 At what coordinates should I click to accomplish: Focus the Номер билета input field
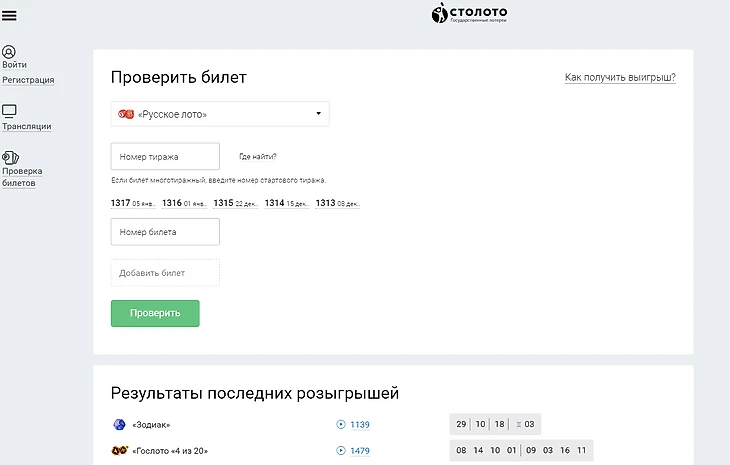(x=165, y=232)
